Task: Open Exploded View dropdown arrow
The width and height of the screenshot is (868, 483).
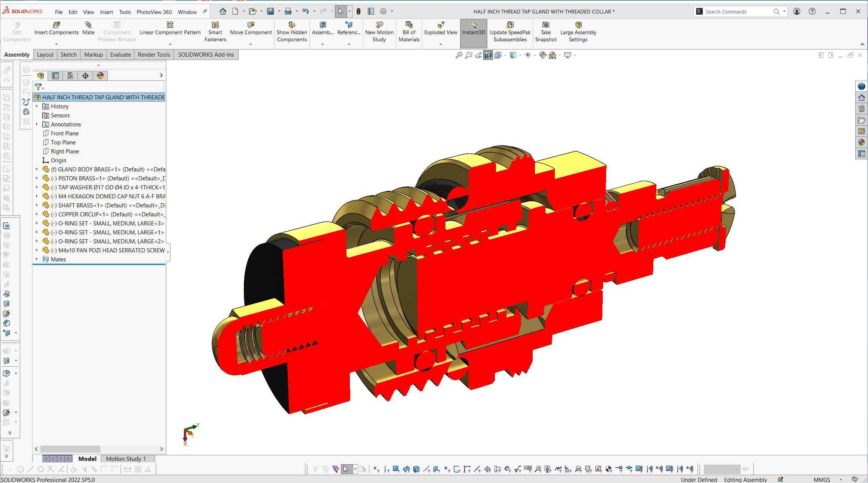Action: point(441,44)
